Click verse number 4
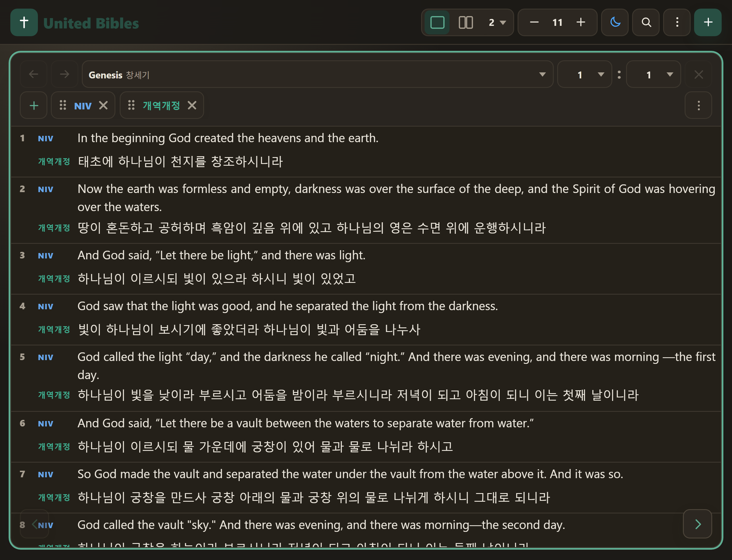The image size is (732, 560). tap(22, 306)
